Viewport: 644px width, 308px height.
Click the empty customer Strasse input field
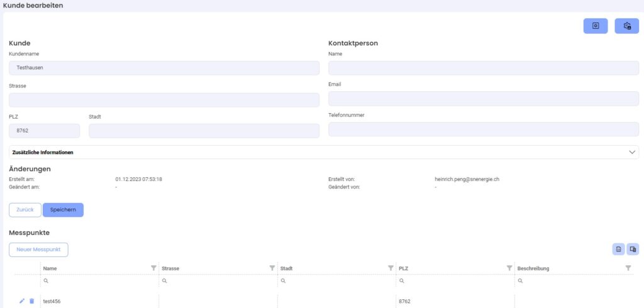pos(164,100)
